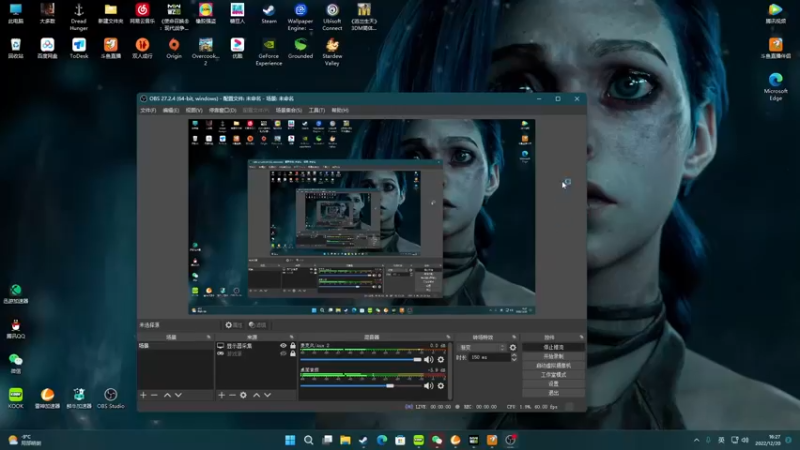Select the Stardew Valley desktop icon
Viewport: 800px width, 450px height.
click(332, 52)
